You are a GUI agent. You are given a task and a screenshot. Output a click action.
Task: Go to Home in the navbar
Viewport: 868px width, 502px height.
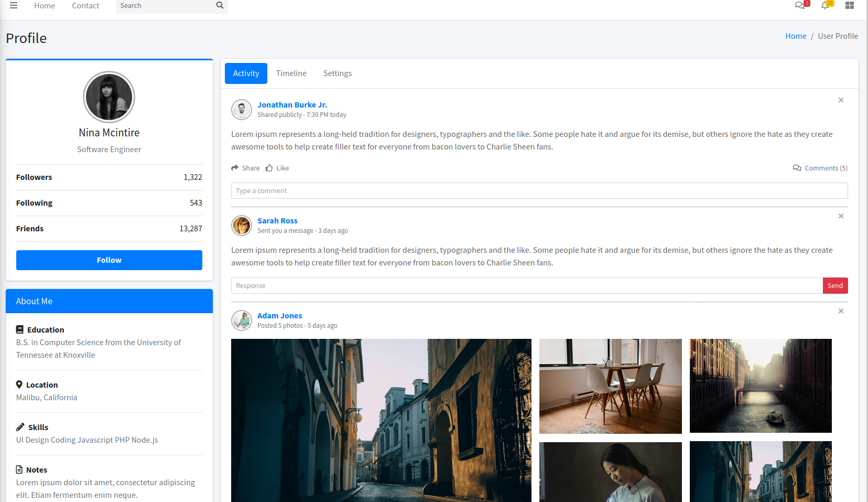coord(45,5)
